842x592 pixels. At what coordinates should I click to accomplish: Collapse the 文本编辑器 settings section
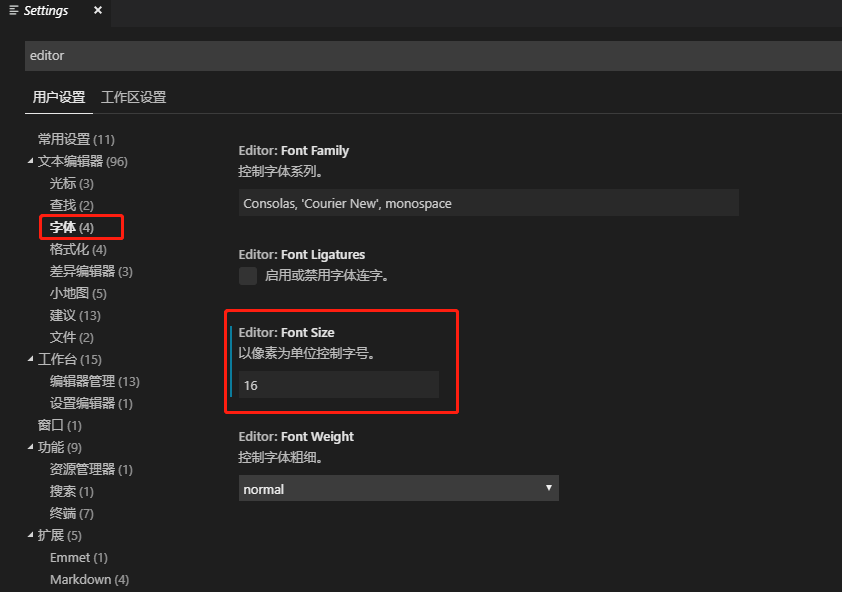[30, 160]
